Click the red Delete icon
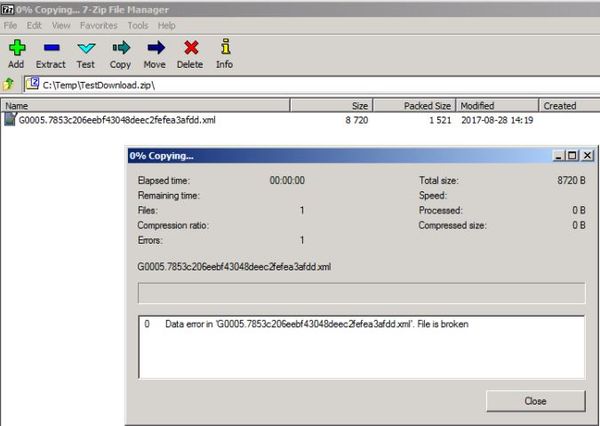 (x=190, y=47)
